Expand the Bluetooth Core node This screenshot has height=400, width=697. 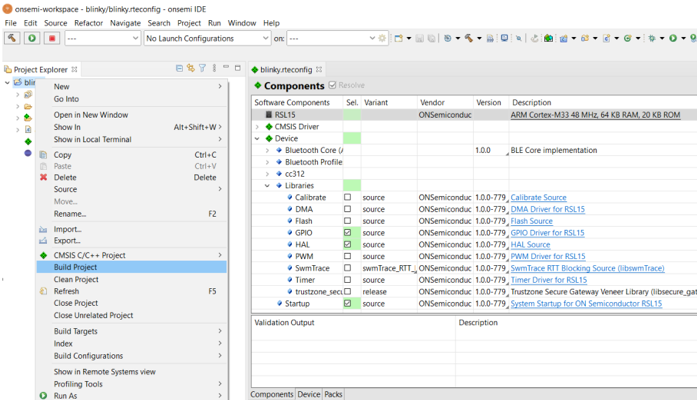tap(268, 150)
